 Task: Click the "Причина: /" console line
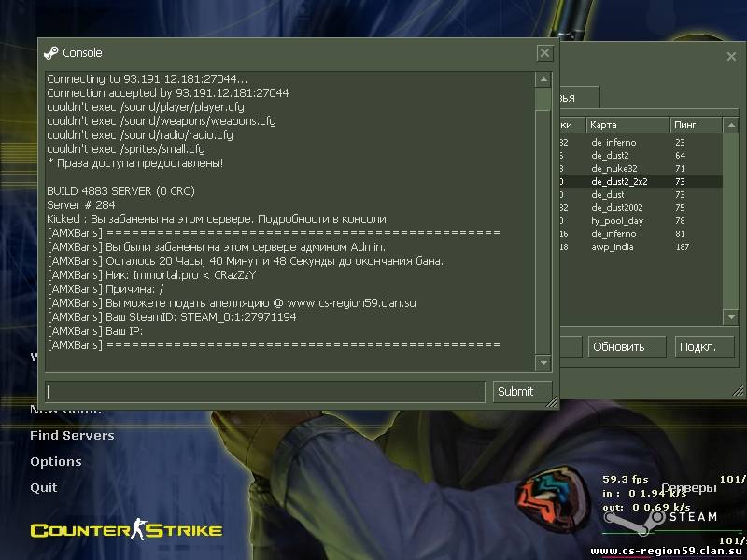105,289
